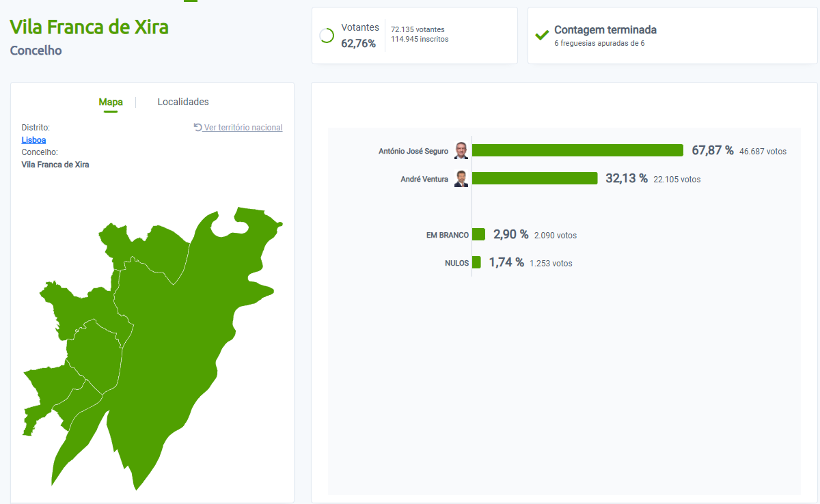Click André Ventura's candidate photo

point(461,179)
